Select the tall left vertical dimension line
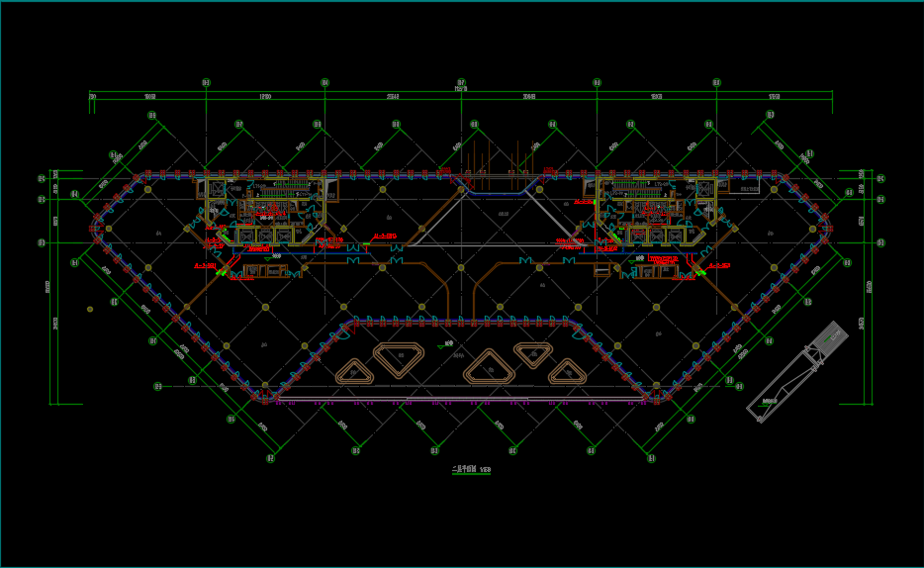 (x=52, y=287)
